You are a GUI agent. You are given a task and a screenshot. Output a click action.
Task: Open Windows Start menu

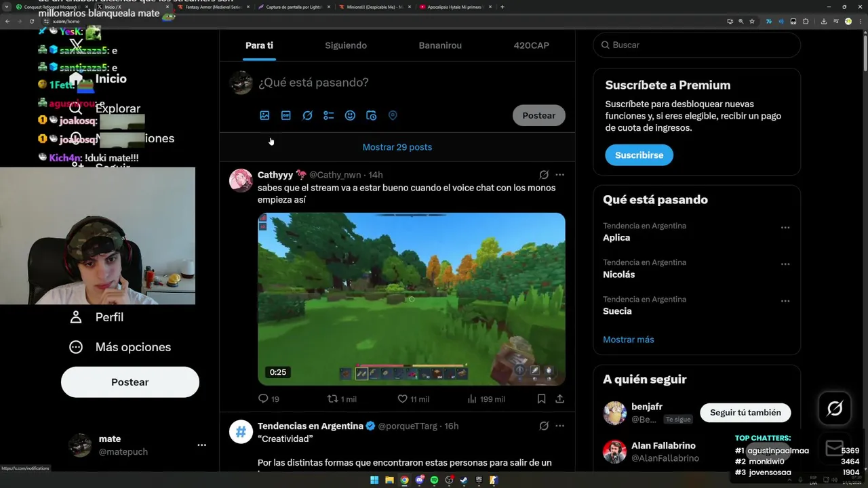[374, 480]
